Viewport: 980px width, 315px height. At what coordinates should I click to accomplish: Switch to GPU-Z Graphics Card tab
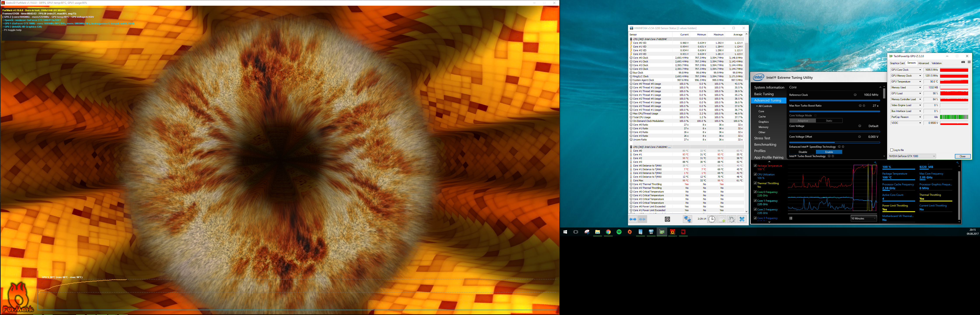pos(897,63)
